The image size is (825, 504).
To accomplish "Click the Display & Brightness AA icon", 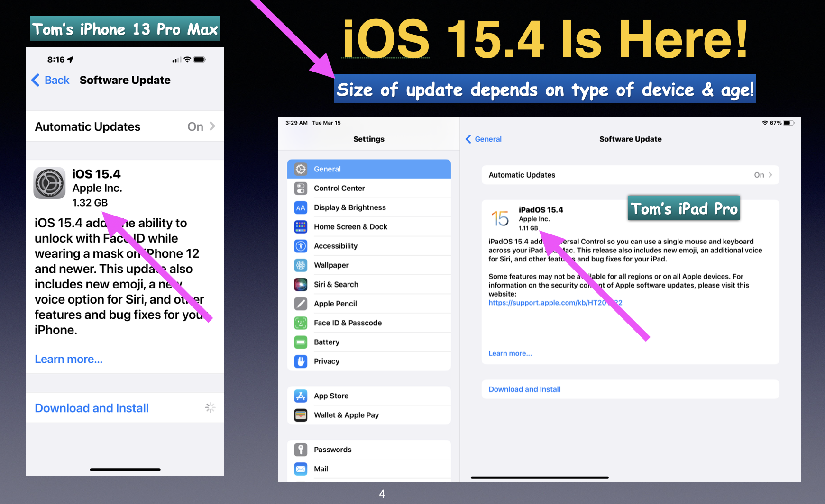I will 301,207.
